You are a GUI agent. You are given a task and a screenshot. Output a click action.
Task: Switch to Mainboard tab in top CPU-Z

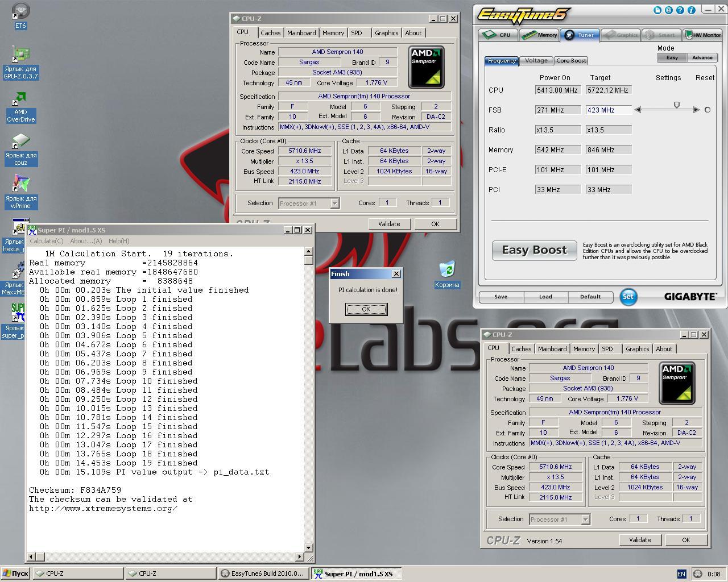coord(301,33)
